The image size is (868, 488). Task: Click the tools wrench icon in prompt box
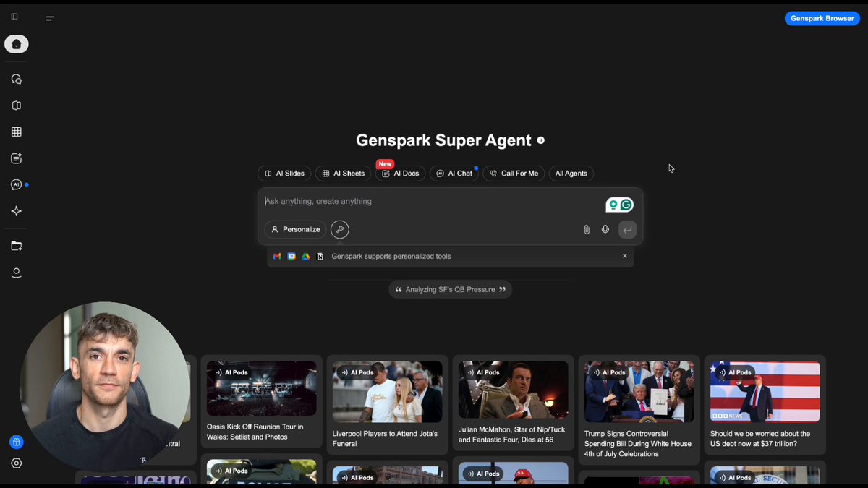coord(340,229)
